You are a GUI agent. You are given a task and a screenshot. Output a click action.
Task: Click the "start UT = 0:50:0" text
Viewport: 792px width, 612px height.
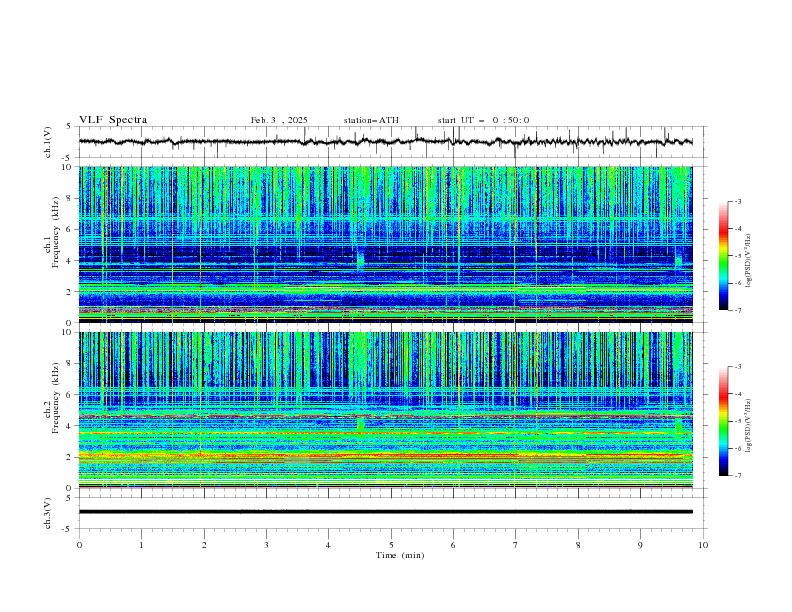pyautogui.click(x=483, y=120)
